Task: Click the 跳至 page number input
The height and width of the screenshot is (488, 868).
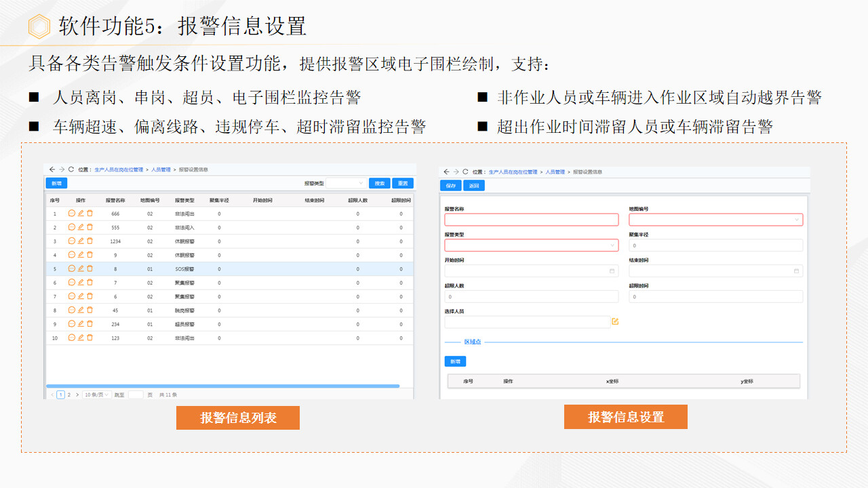Action: (136, 394)
